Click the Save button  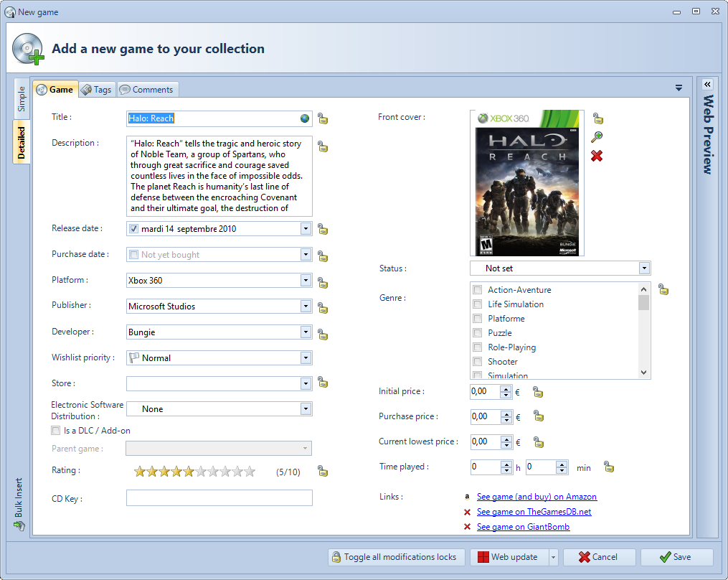[676, 557]
